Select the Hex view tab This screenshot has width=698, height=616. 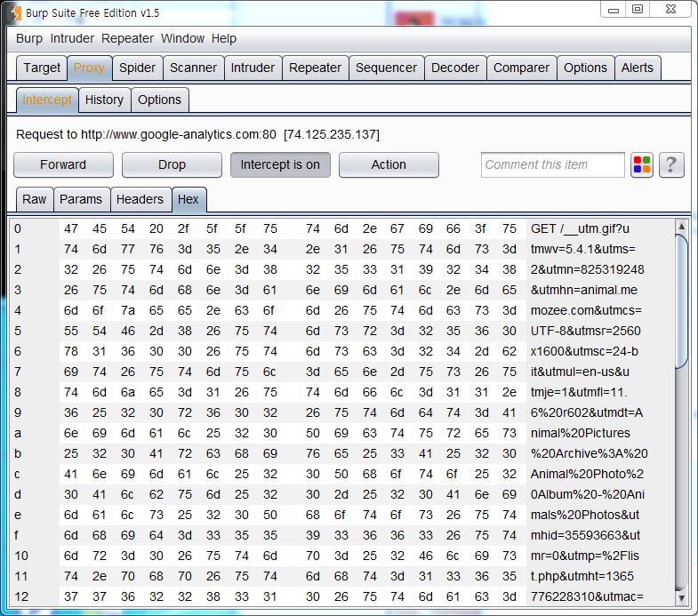coord(189,199)
